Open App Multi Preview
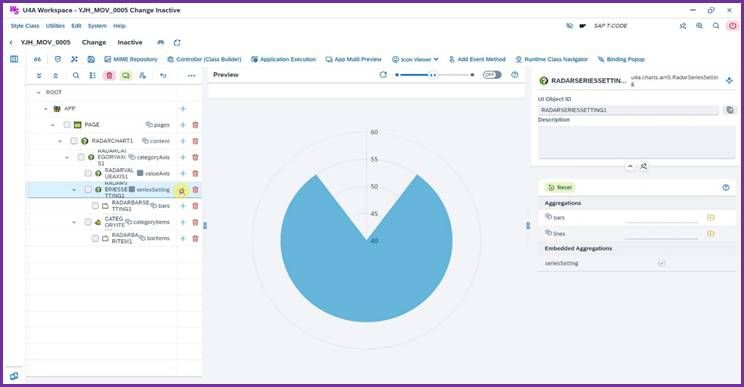Viewport: 744px width, 387px height. [x=353, y=59]
